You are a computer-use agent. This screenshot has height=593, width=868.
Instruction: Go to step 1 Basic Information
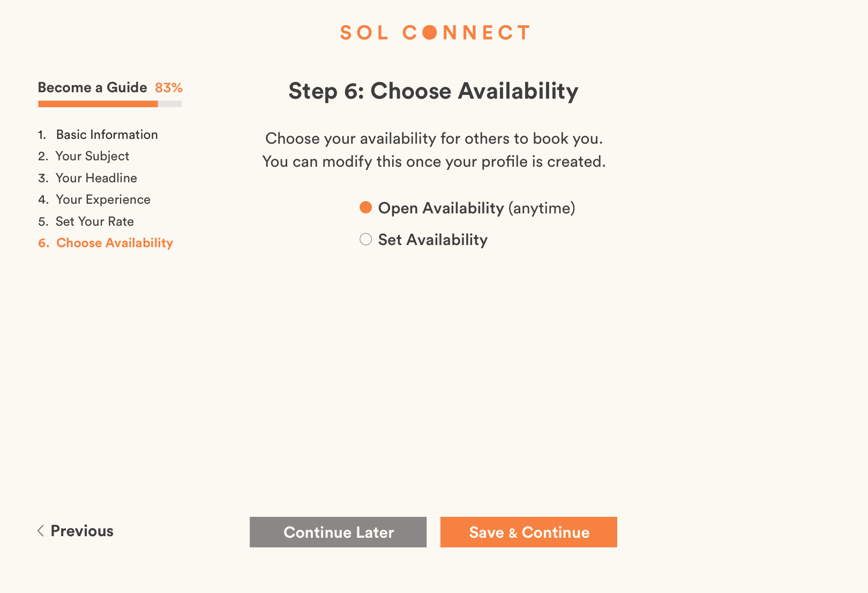pos(107,135)
